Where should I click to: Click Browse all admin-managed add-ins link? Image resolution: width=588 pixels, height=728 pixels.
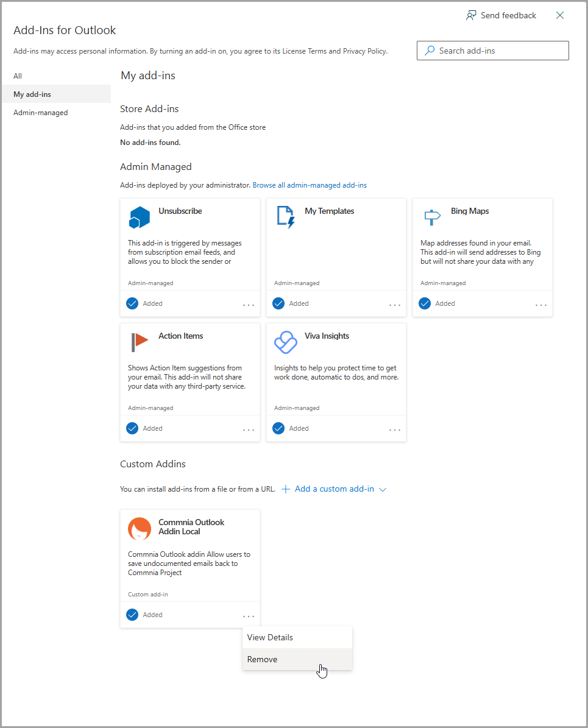(310, 185)
